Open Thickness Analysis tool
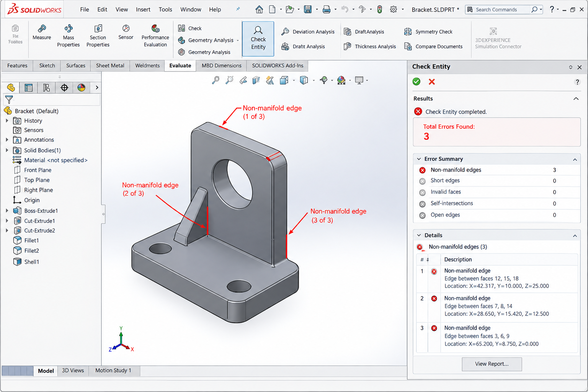The image size is (588, 392). click(x=370, y=46)
